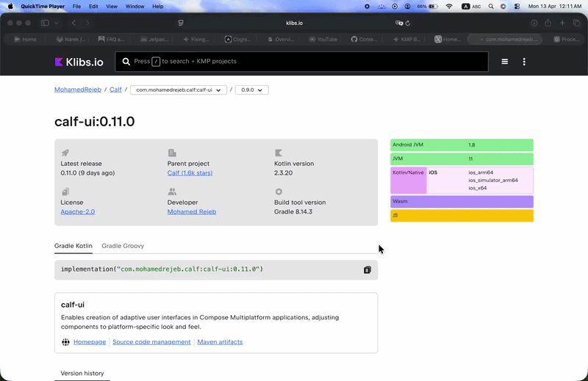Open the Window menu
The image size is (588, 381).
135,7
